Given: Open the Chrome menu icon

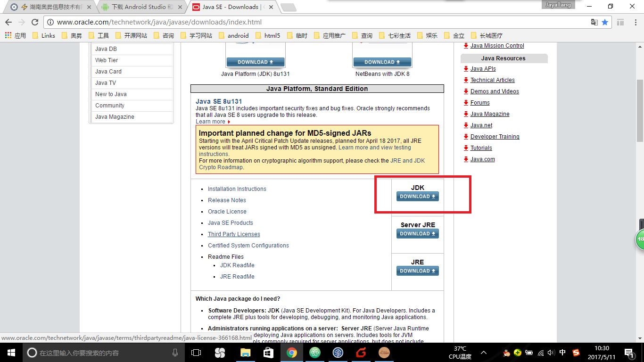Looking at the screenshot, I should click(635, 22).
